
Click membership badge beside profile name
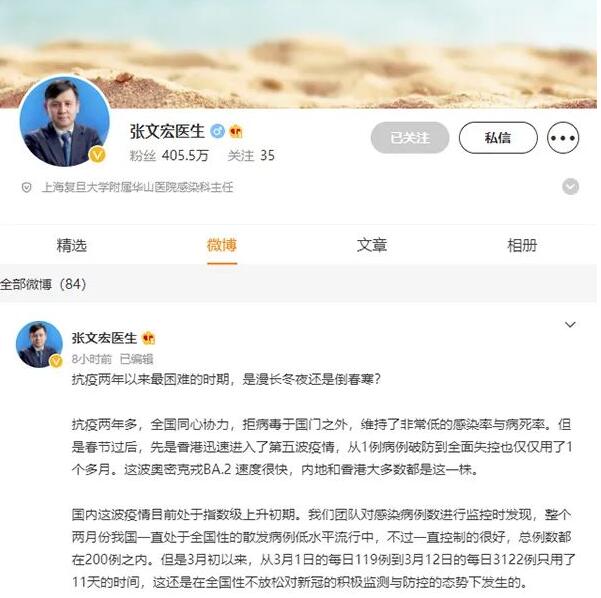click(x=235, y=131)
